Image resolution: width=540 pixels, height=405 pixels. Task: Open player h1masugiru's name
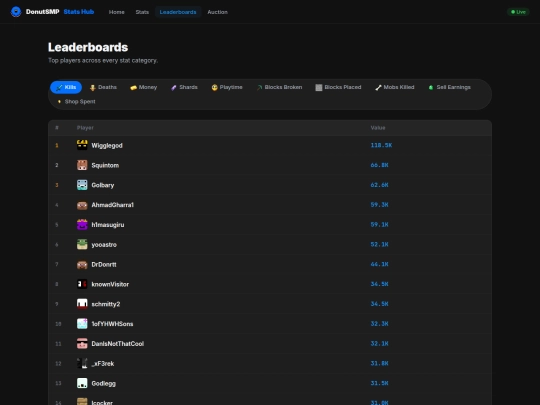tap(108, 225)
